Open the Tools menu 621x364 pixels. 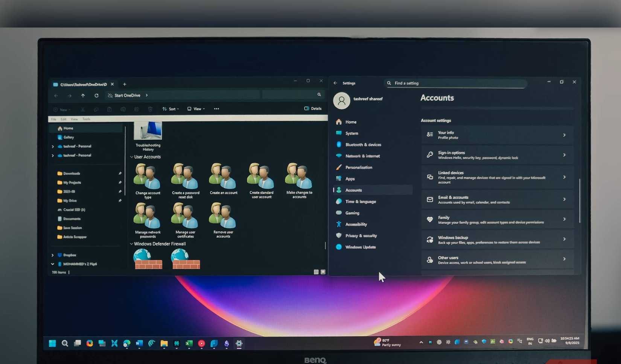(x=86, y=119)
